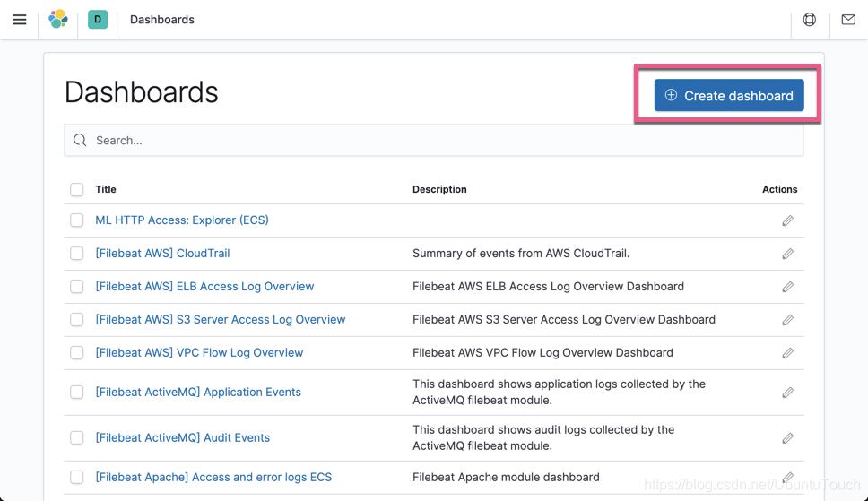The image size is (868, 501).
Task: Focus the dashboards Search field
Action: [x=434, y=140]
